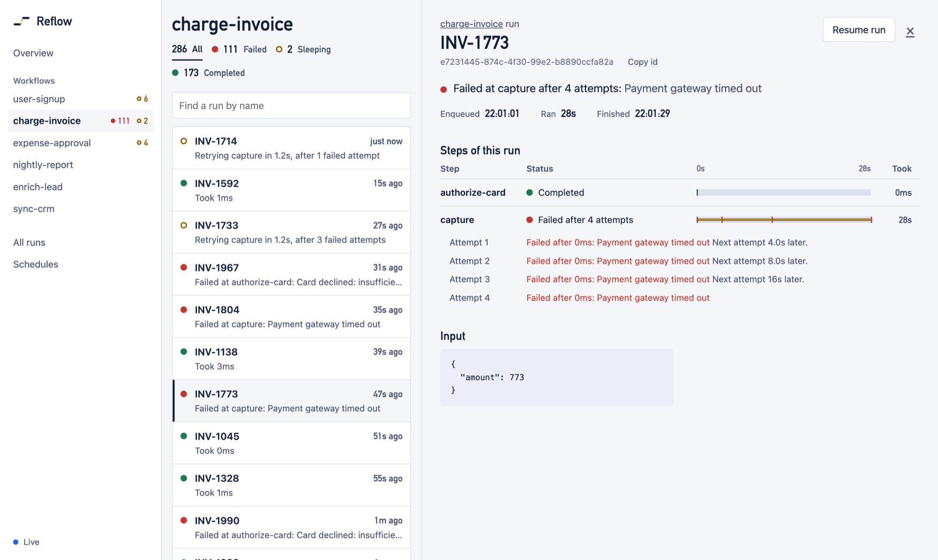Click the red status dot of INV-1967

tap(184, 267)
